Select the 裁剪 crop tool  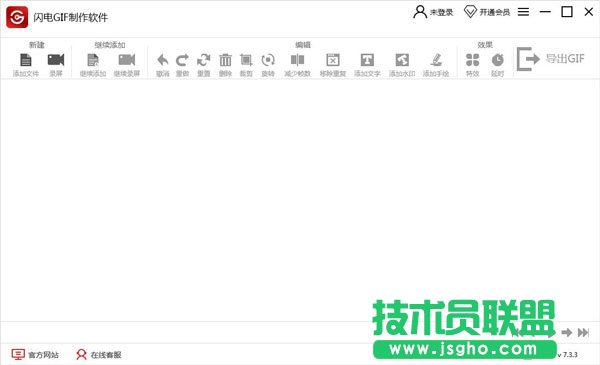click(x=246, y=60)
